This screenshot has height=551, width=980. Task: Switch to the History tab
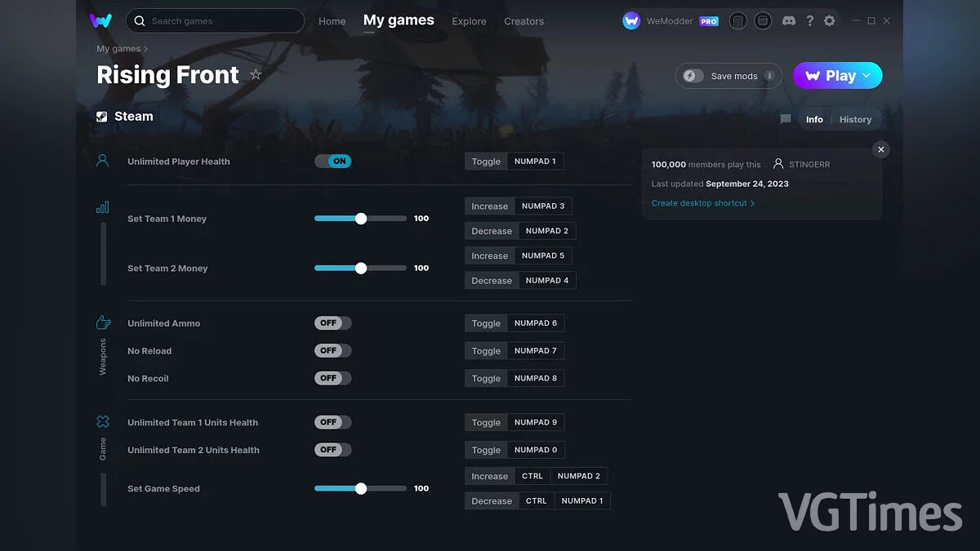pos(855,119)
